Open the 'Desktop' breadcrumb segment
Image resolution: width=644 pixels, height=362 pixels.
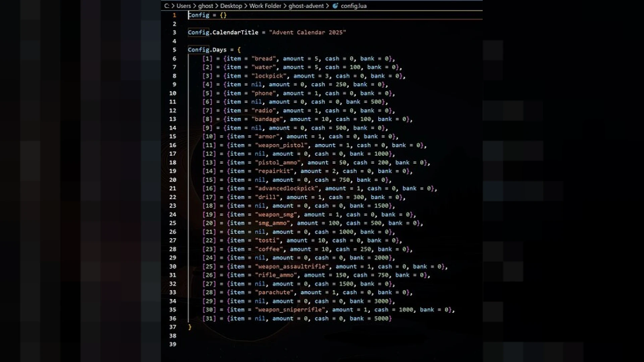click(x=231, y=6)
